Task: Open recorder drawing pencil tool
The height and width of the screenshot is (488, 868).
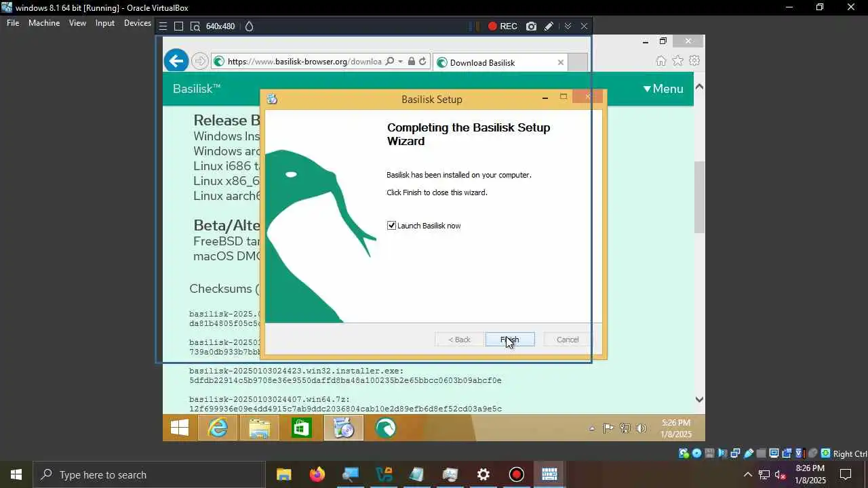Action: pos(549,26)
